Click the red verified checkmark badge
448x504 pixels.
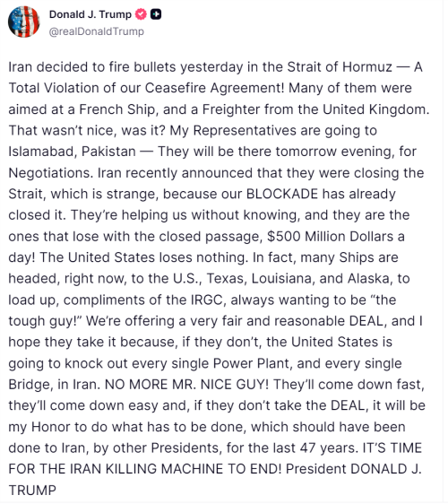[141, 14]
